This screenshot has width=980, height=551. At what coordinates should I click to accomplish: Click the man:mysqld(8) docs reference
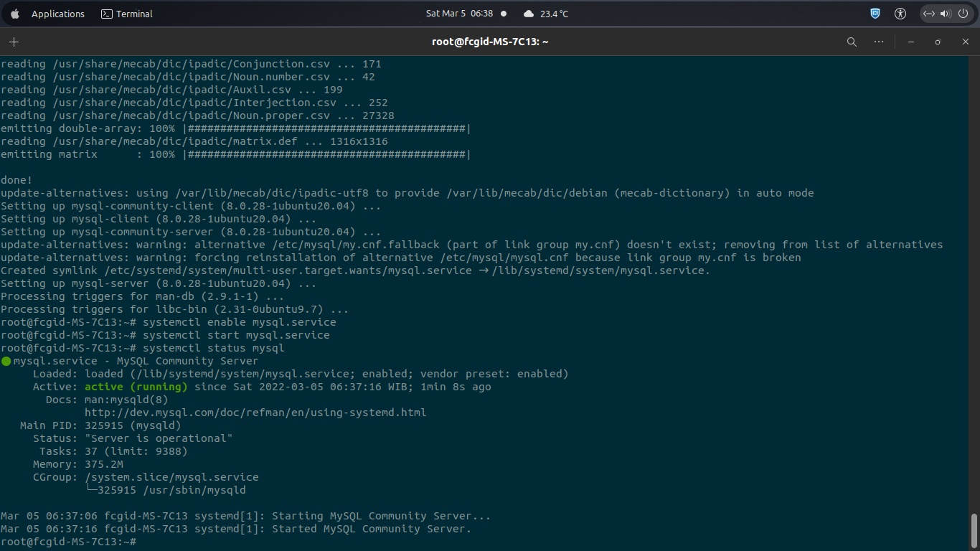pyautogui.click(x=126, y=400)
